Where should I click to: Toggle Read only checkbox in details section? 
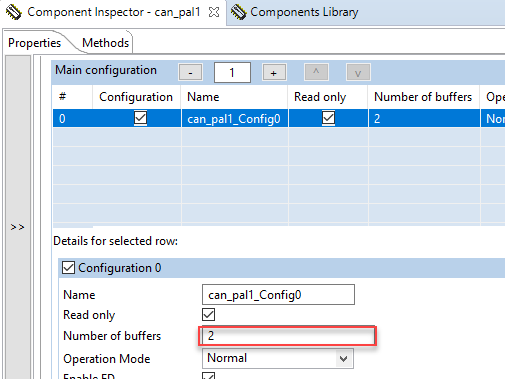[209, 315]
